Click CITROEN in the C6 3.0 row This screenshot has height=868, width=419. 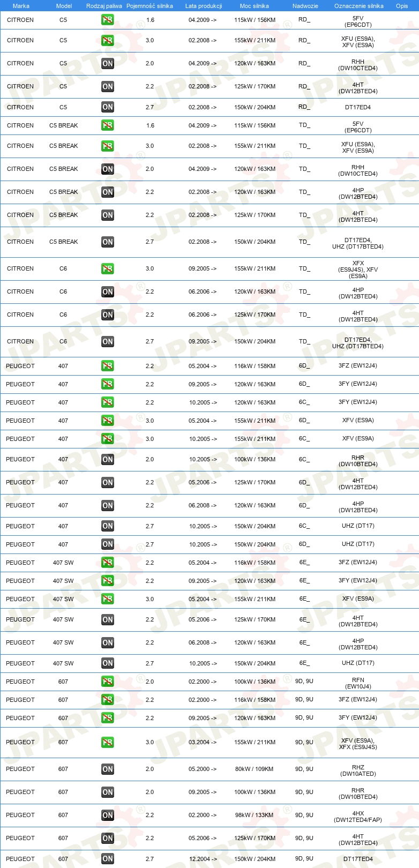[20, 268]
